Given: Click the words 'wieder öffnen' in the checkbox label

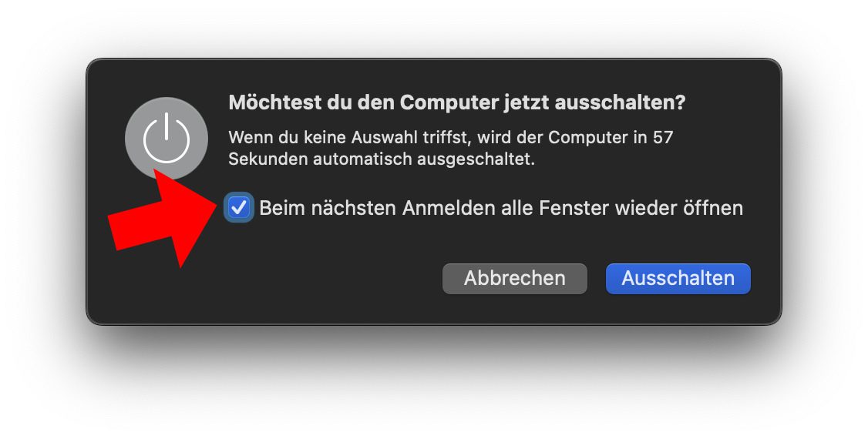Looking at the screenshot, I should [678, 208].
